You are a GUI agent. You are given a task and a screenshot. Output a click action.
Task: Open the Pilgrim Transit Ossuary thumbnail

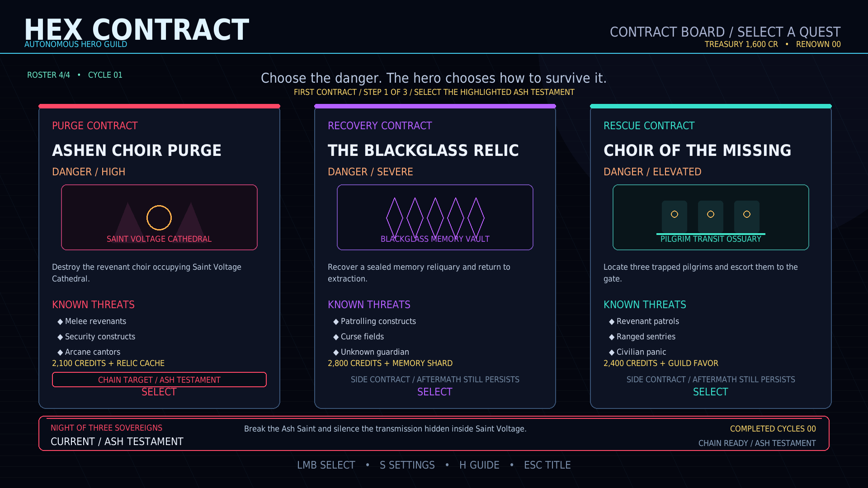(x=711, y=217)
